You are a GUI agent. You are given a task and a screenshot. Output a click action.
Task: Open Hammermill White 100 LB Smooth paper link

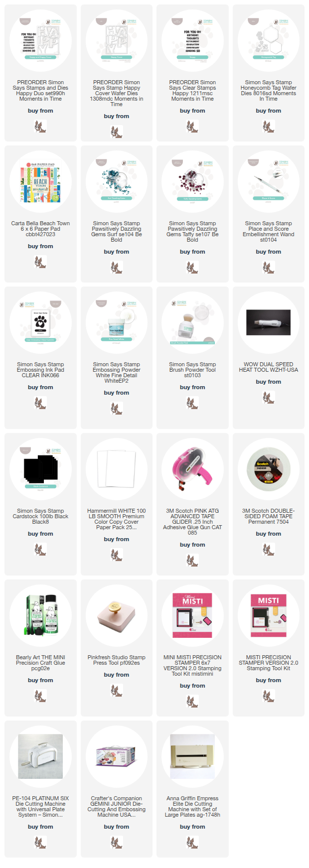click(117, 519)
